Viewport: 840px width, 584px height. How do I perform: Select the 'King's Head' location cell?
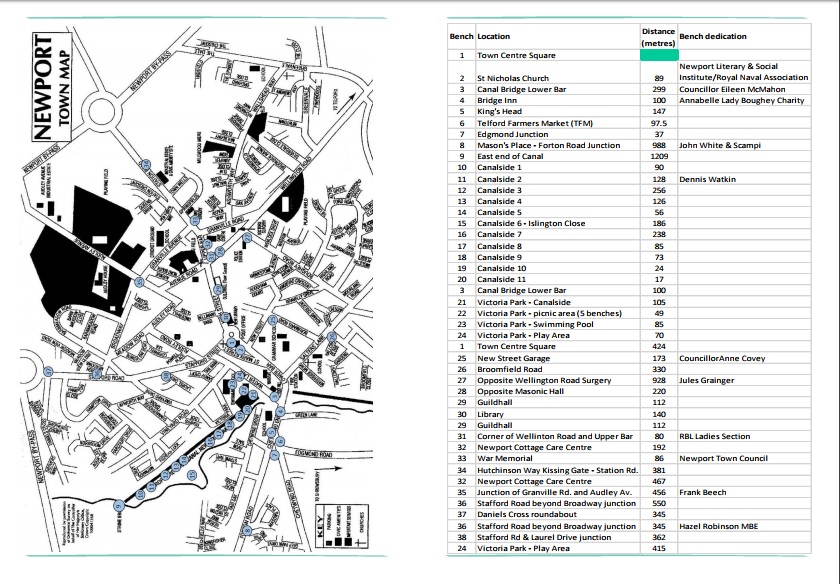tap(558, 111)
